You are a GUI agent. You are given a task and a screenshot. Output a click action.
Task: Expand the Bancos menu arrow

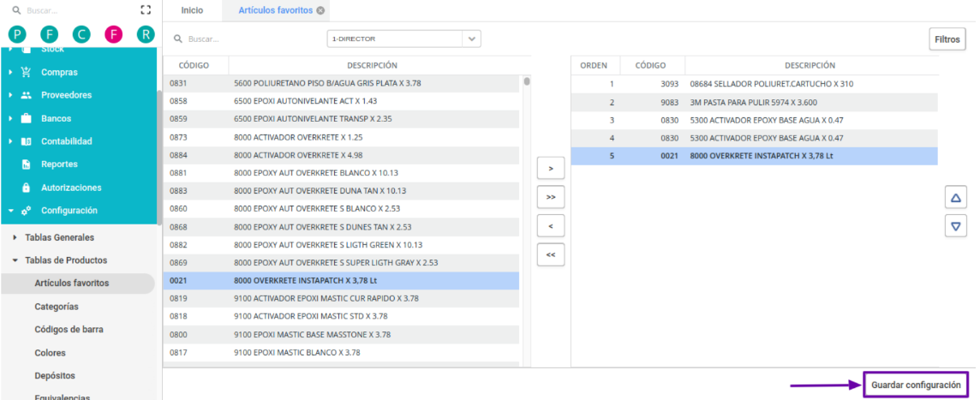10,118
